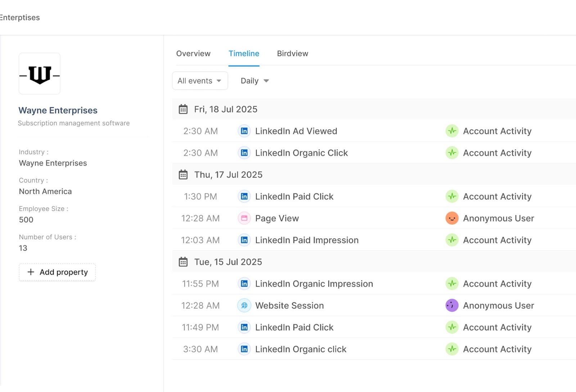Click activity pulse icon on 12:03 AM row
The width and height of the screenshot is (576, 392).
[x=452, y=240]
